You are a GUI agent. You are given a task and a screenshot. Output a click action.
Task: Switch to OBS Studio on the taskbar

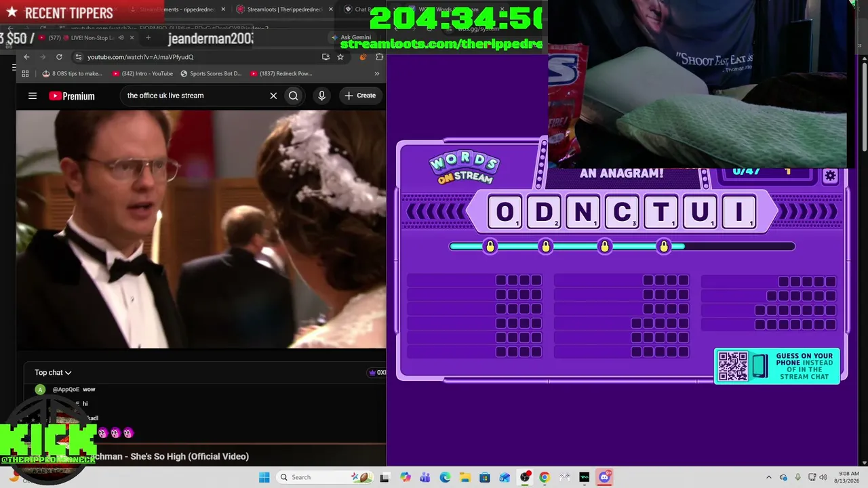[524, 477]
